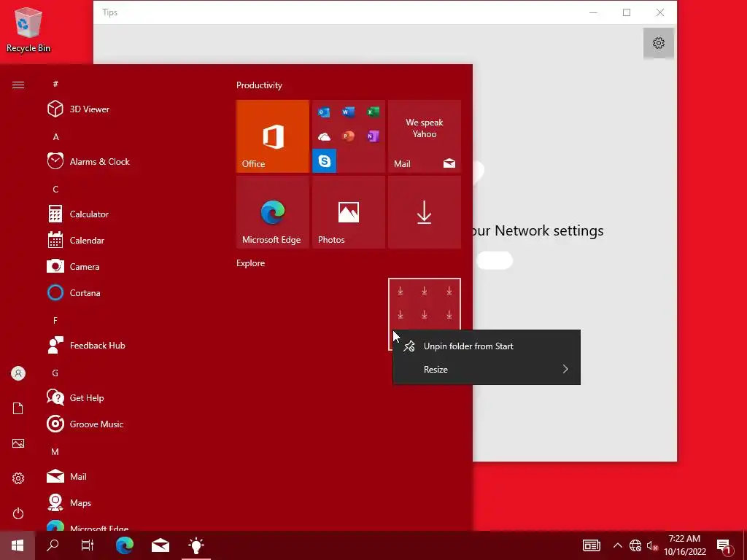Viewport: 747px width, 560px height.
Task: Click the Power button in Start
Action: coord(18,513)
